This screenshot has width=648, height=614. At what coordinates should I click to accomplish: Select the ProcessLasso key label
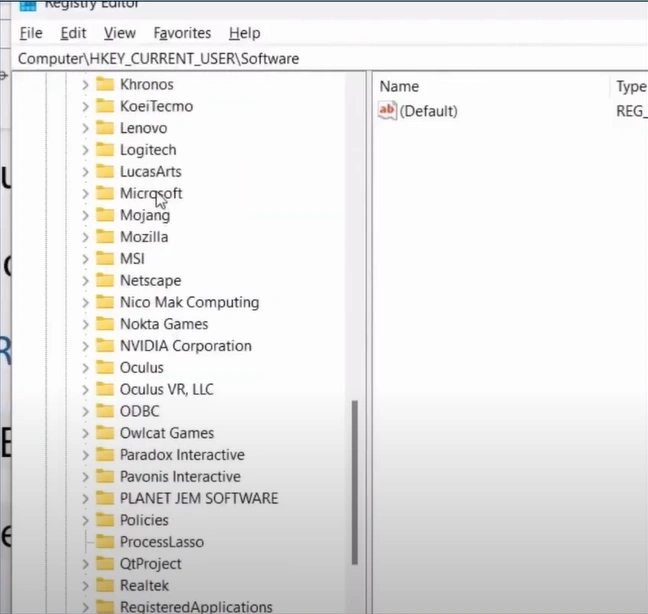[x=162, y=542]
